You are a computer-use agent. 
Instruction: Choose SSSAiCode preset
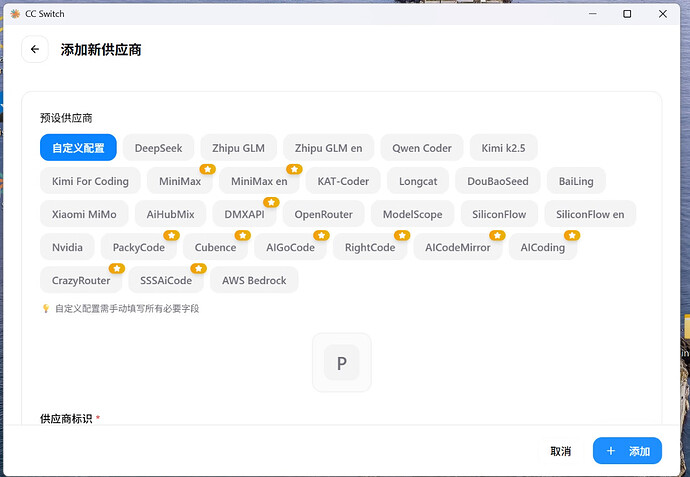point(166,280)
